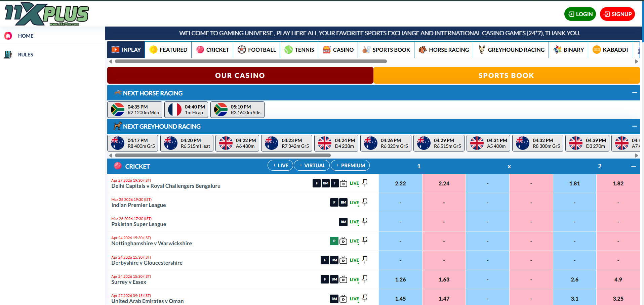This screenshot has width=644, height=305.
Task: Open the TV stream icon for Delhi Capitals match
Action: tap(343, 183)
